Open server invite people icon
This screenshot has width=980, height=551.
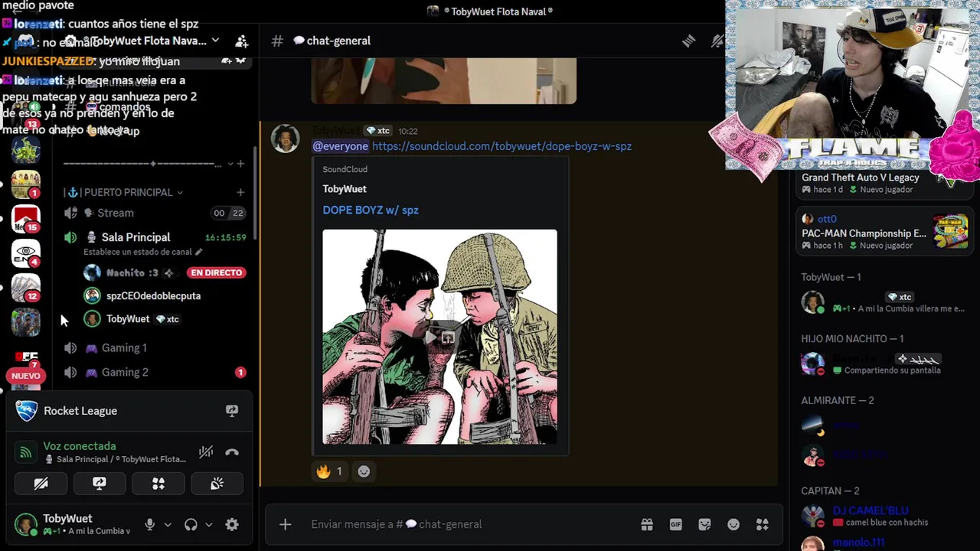tap(242, 41)
